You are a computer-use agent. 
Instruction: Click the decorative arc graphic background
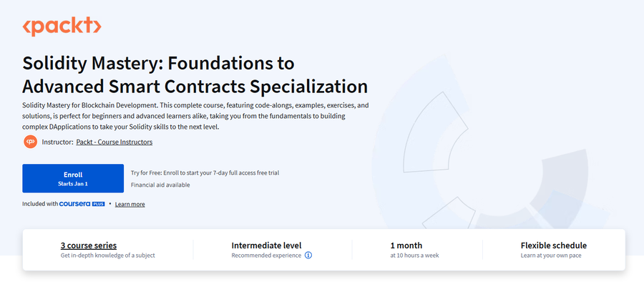493,156
